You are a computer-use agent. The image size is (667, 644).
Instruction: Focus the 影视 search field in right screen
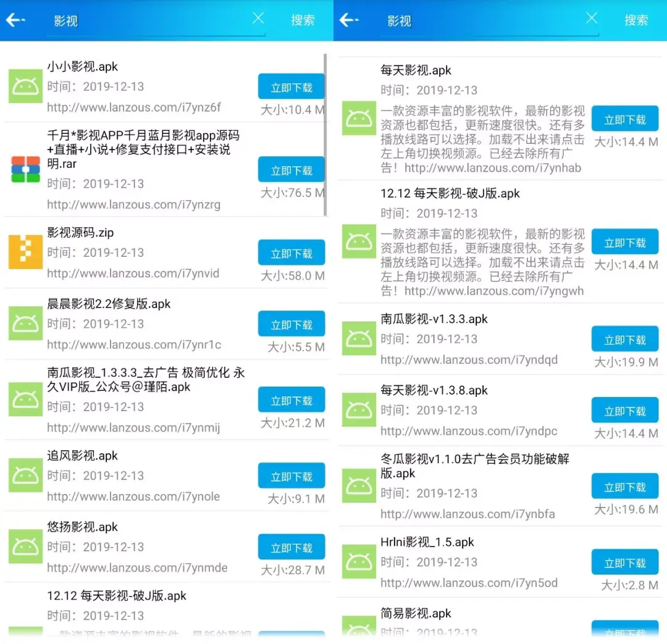point(489,21)
